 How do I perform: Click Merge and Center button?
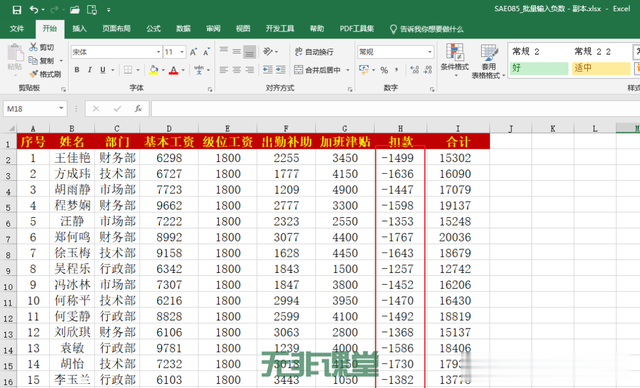(318, 70)
